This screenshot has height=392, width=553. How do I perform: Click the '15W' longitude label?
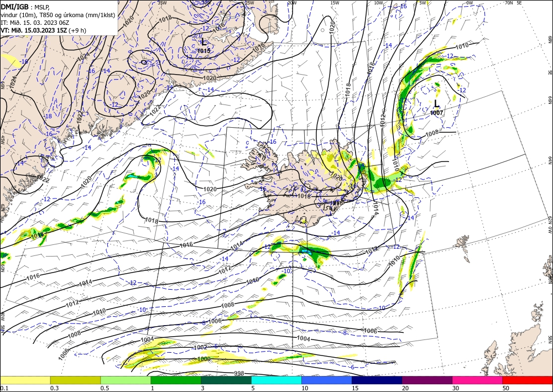[x=335, y=3]
